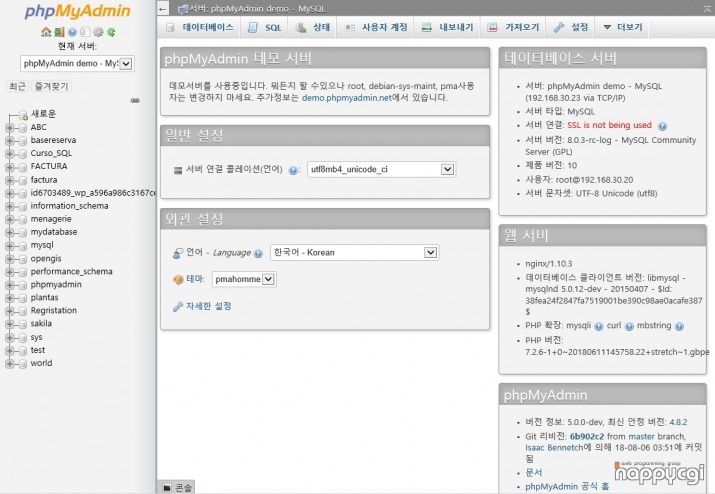Click the database icon beside phpmyadmin

23,285
